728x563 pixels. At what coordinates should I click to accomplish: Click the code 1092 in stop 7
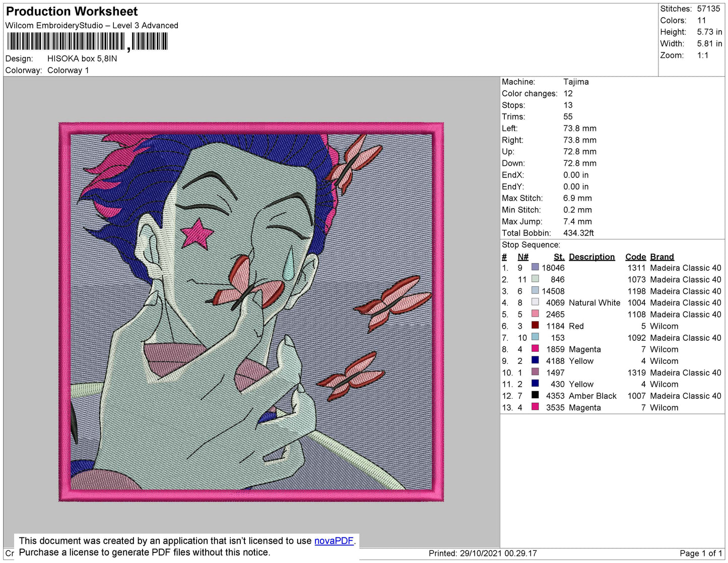click(636, 338)
